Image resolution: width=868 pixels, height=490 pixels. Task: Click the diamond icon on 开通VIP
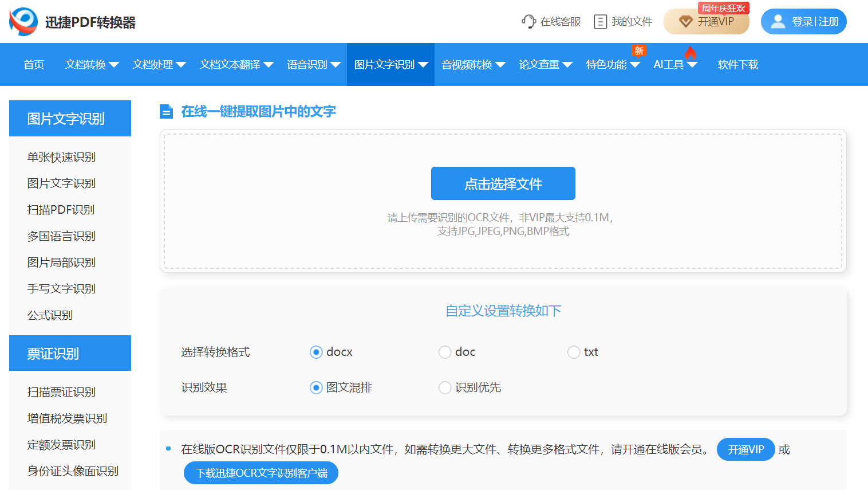[685, 22]
